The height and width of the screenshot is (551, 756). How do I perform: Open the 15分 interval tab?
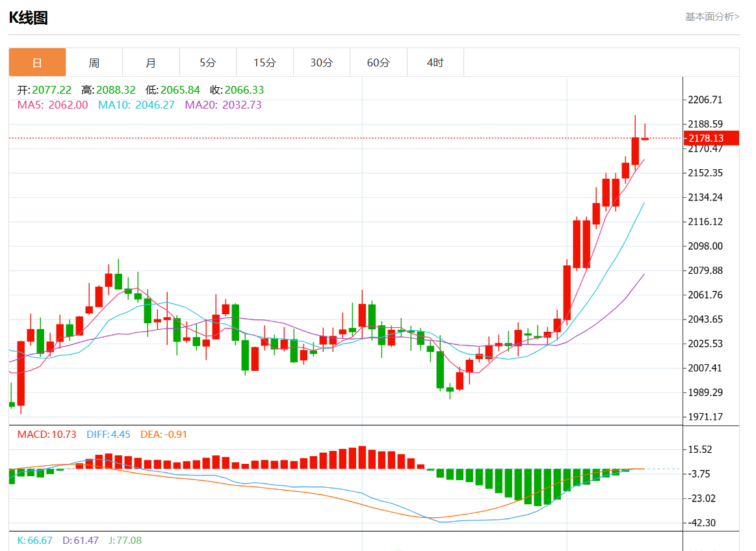[265, 62]
